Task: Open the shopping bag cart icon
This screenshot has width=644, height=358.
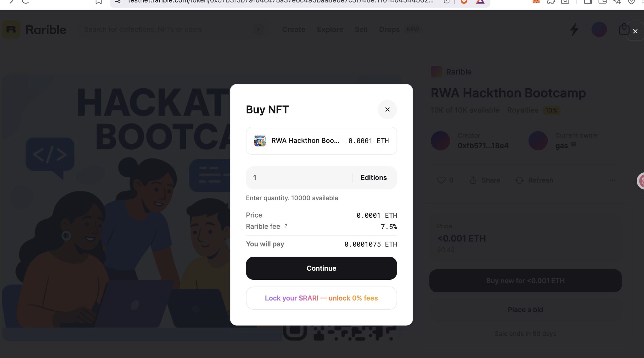Action: (x=624, y=29)
